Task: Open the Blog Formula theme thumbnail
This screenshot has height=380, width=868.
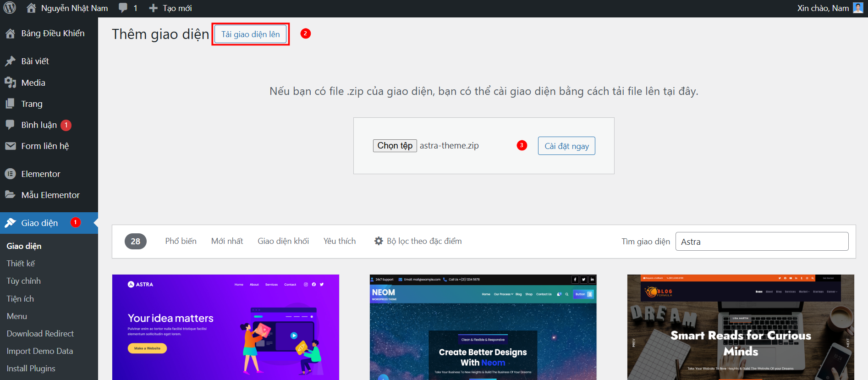Action: point(741,327)
